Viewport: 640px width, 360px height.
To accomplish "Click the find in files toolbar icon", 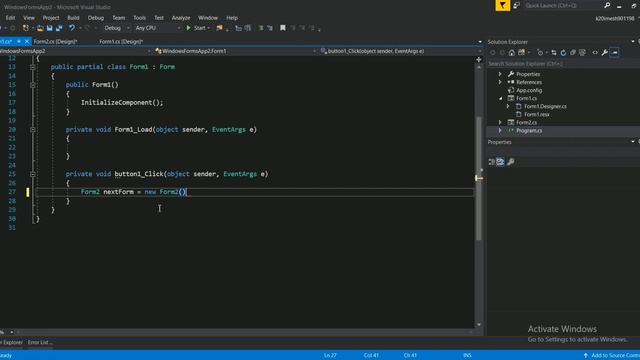I will 220,28.
